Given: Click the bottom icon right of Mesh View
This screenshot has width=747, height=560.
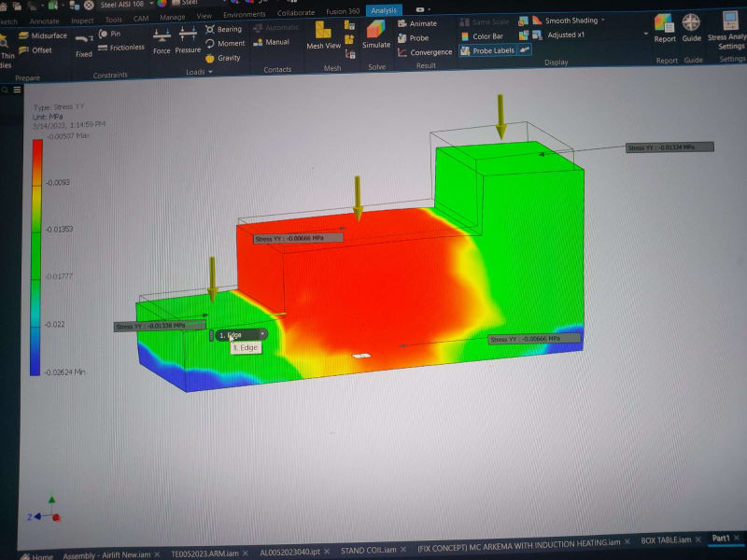Looking at the screenshot, I should point(350,54).
